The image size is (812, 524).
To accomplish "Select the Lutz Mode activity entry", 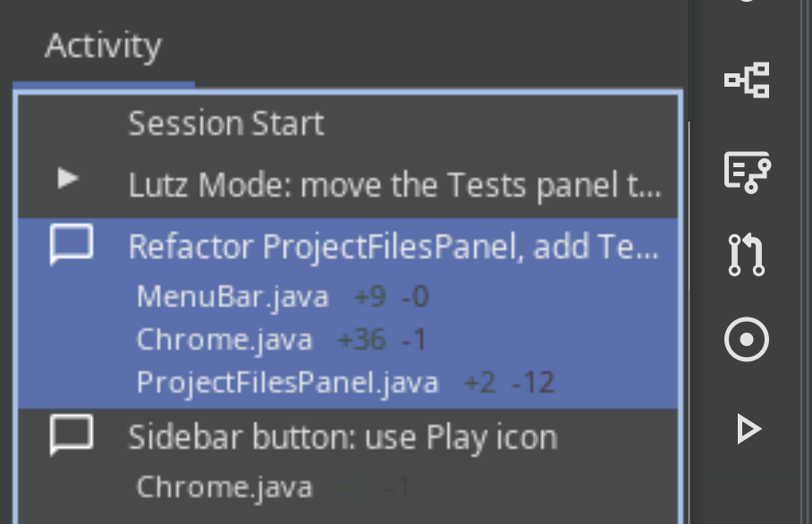I will click(393, 186).
